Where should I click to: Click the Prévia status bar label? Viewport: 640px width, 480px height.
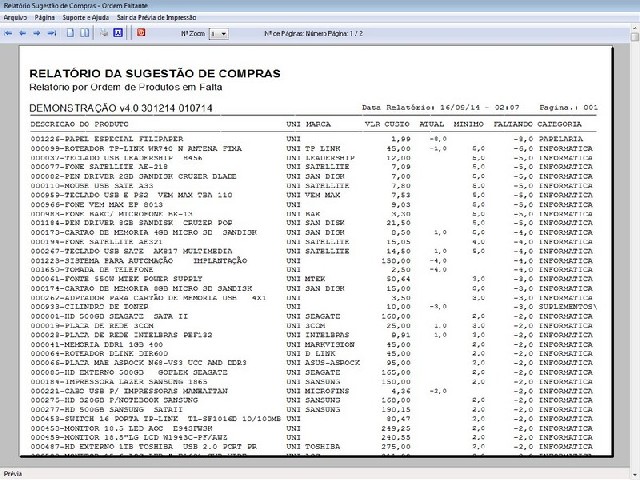13,474
